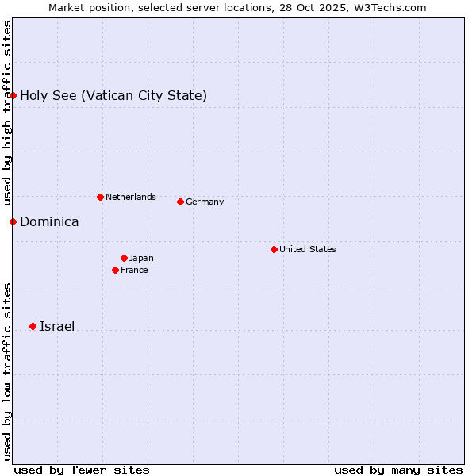The image size is (476, 476).
Task: Click the Japan red data point
Action: [124, 258]
